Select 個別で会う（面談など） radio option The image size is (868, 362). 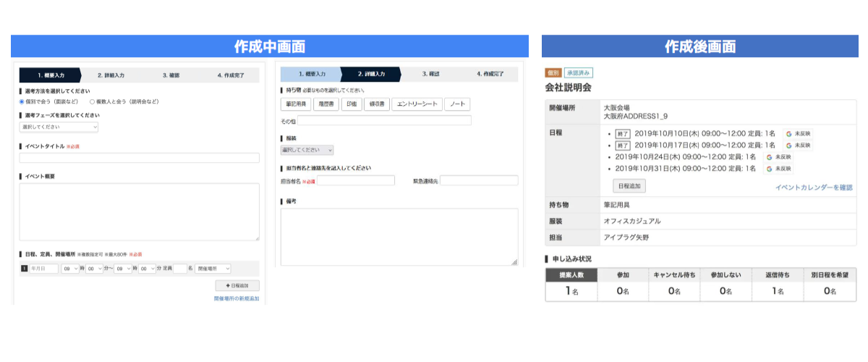(22, 102)
